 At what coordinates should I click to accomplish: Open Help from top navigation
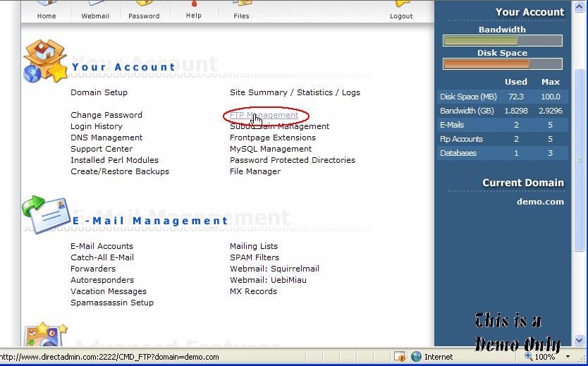pos(193,16)
